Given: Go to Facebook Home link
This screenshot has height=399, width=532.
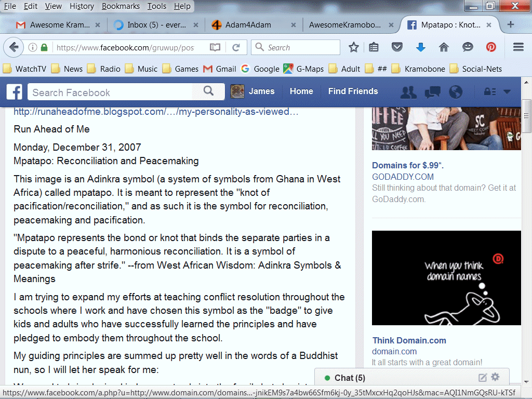Looking at the screenshot, I should coord(301,91).
